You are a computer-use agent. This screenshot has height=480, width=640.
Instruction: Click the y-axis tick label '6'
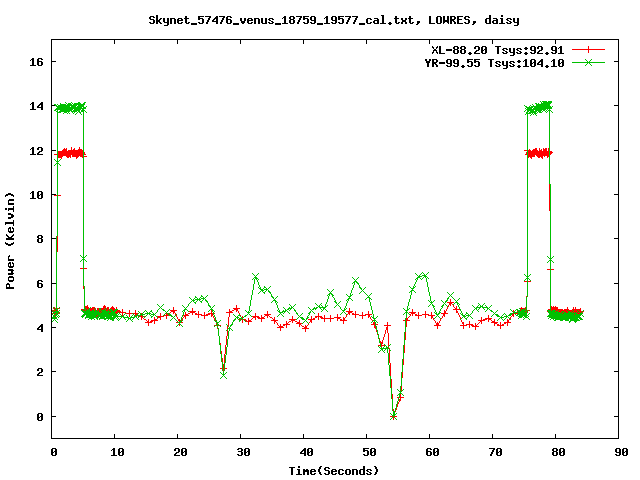click(x=40, y=284)
